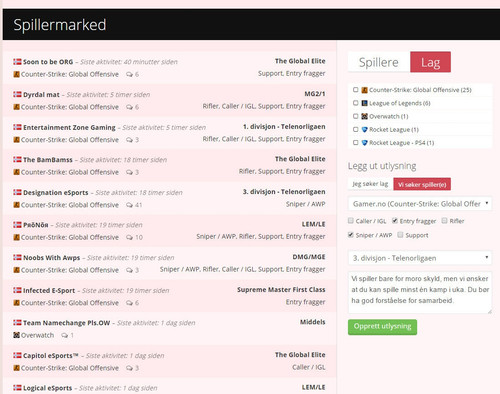Select the Vi søker spiller(e) option
500x394 pixels.
(x=422, y=184)
